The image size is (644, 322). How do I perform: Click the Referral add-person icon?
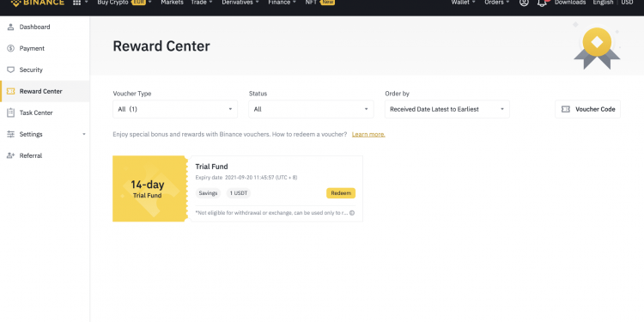point(10,155)
